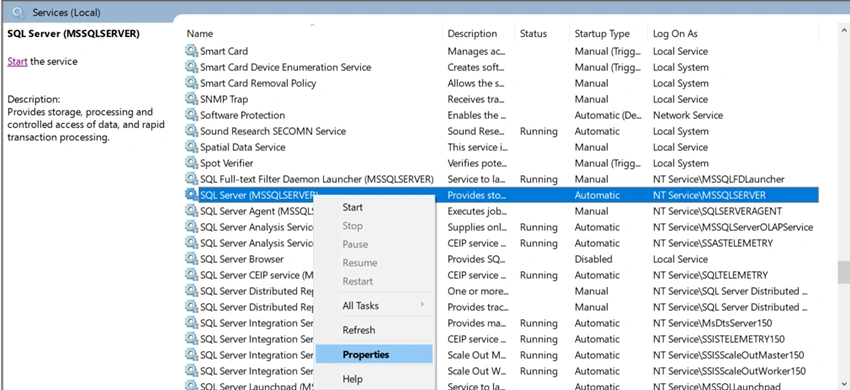
Task: Click NT Service\MSSQLFDLauncher log on entry
Action: (719, 179)
